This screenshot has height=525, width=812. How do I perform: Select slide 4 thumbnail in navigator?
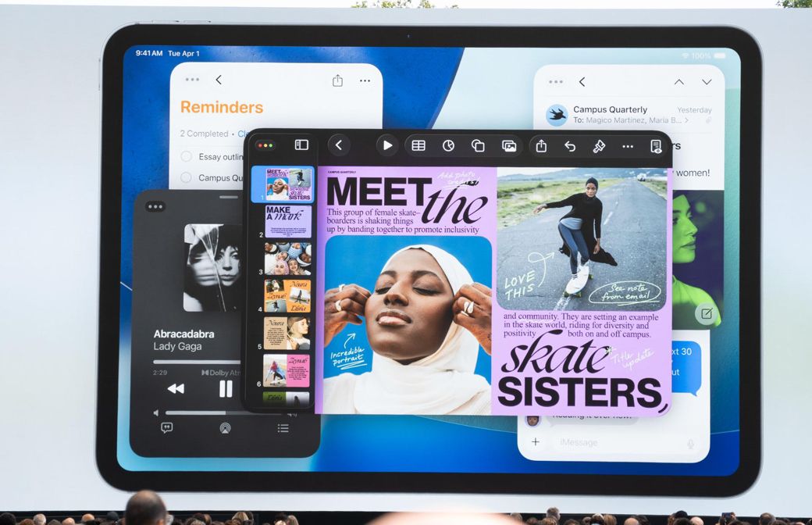point(287,296)
